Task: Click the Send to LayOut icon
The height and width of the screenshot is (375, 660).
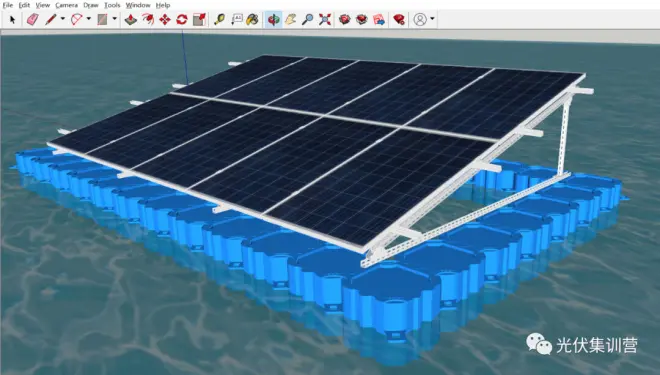Action: point(379,19)
